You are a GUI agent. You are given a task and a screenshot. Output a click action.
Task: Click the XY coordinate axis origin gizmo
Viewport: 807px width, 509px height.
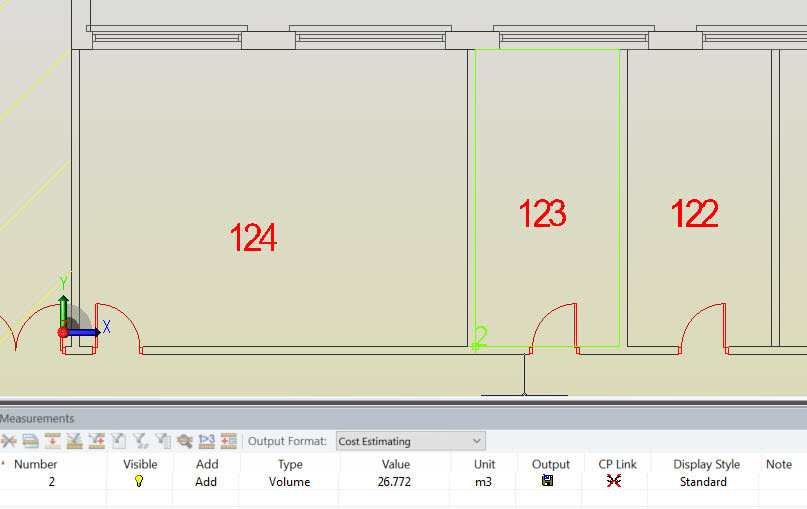tap(64, 332)
